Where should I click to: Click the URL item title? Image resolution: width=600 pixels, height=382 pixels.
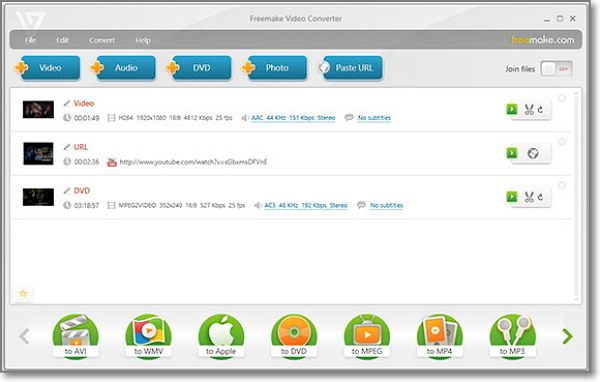(81, 147)
